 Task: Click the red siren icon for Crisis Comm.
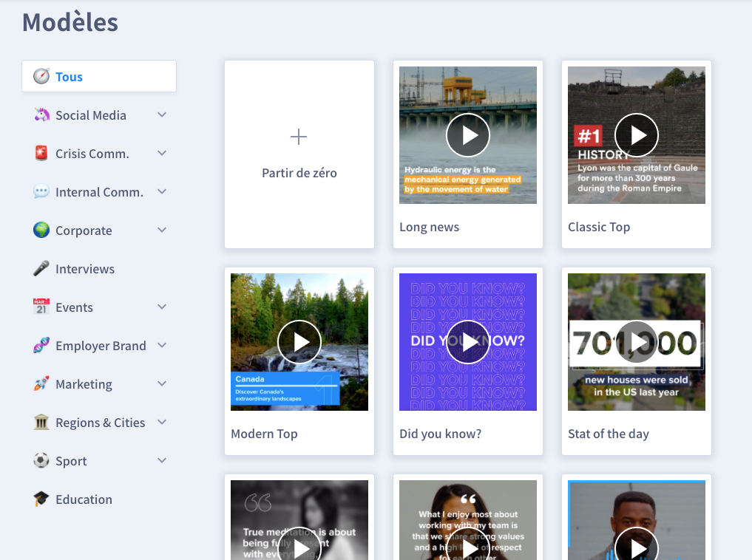click(41, 153)
